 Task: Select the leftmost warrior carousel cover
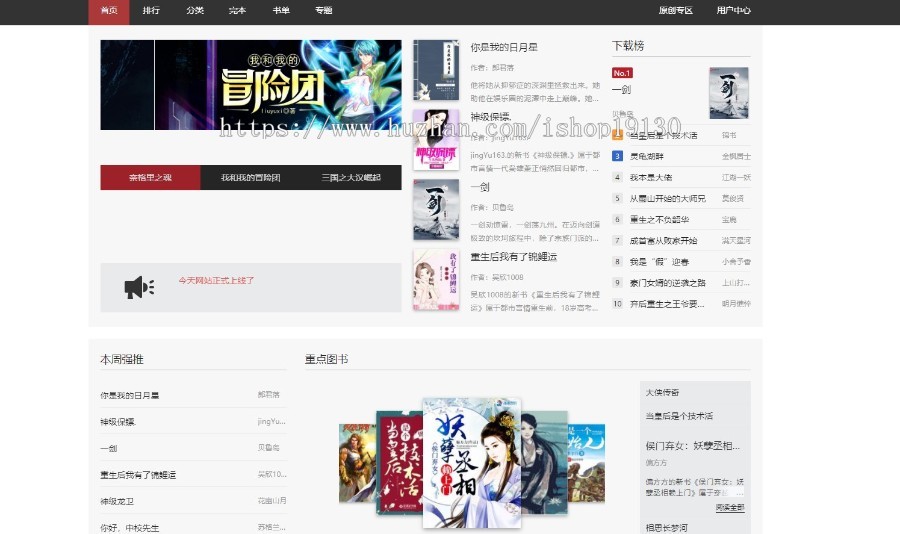pos(358,463)
